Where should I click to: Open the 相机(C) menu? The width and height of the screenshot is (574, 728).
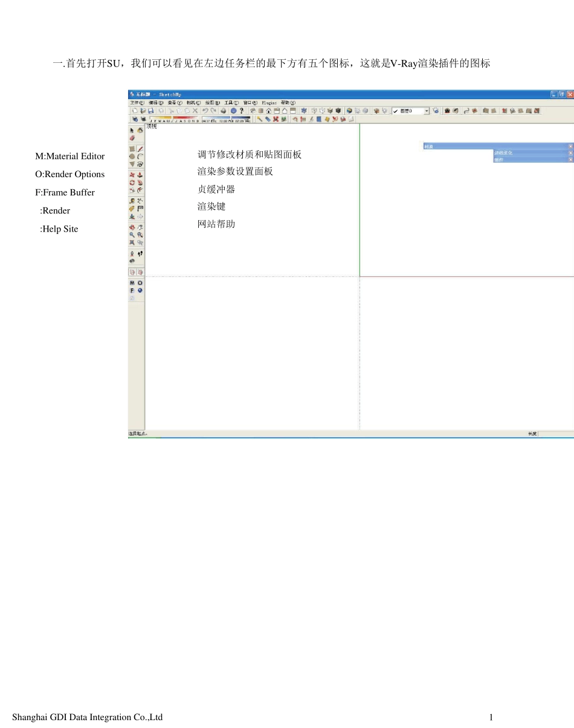click(194, 103)
